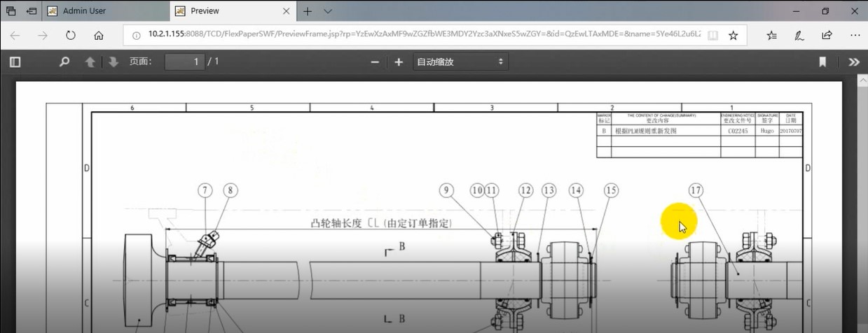Go to next page using down arrow
Viewport: 868px width, 333px height.
113,62
